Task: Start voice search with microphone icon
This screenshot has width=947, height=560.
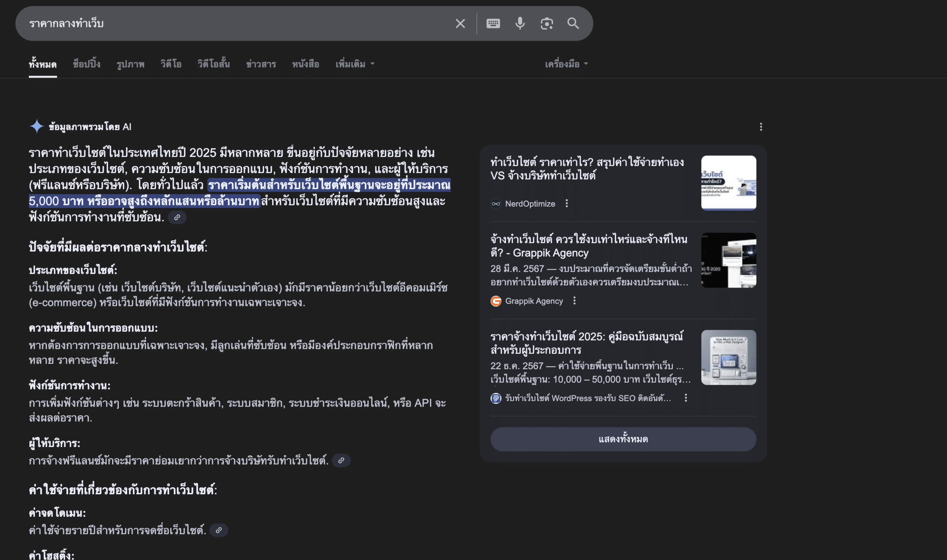Action: point(520,23)
